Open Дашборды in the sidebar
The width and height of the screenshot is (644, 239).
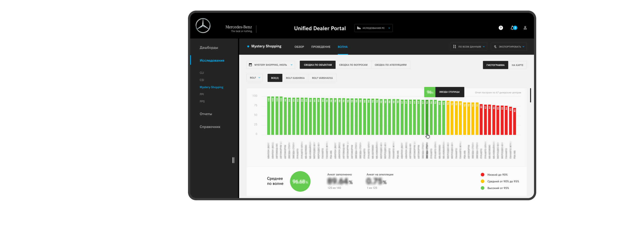tap(208, 48)
